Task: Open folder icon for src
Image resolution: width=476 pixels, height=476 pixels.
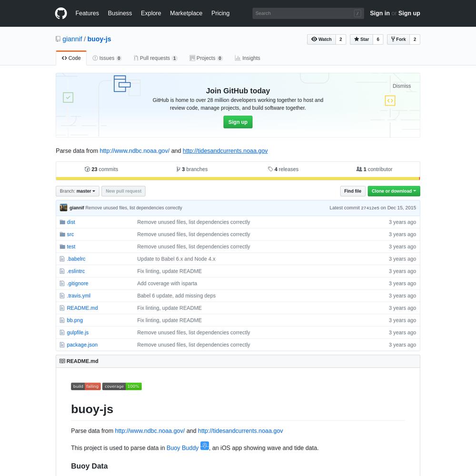Action: (x=62, y=234)
